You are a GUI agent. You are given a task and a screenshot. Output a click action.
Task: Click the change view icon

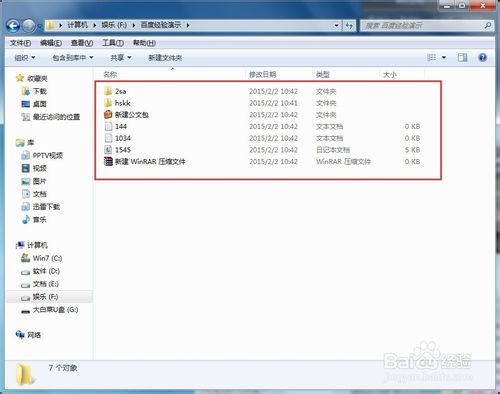pos(432,58)
